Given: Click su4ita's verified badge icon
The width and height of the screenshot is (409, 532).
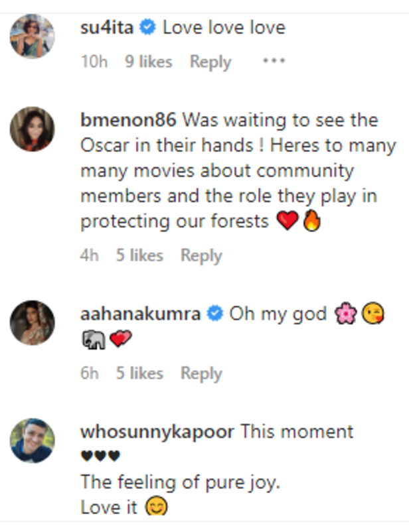Looking at the screenshot, I should [x=149, y=28].
